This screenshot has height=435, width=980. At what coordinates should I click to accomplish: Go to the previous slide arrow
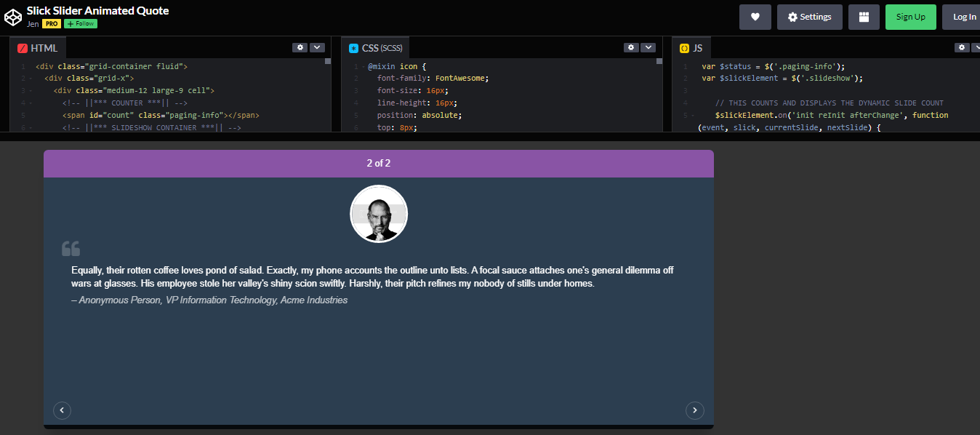(62, 410)
